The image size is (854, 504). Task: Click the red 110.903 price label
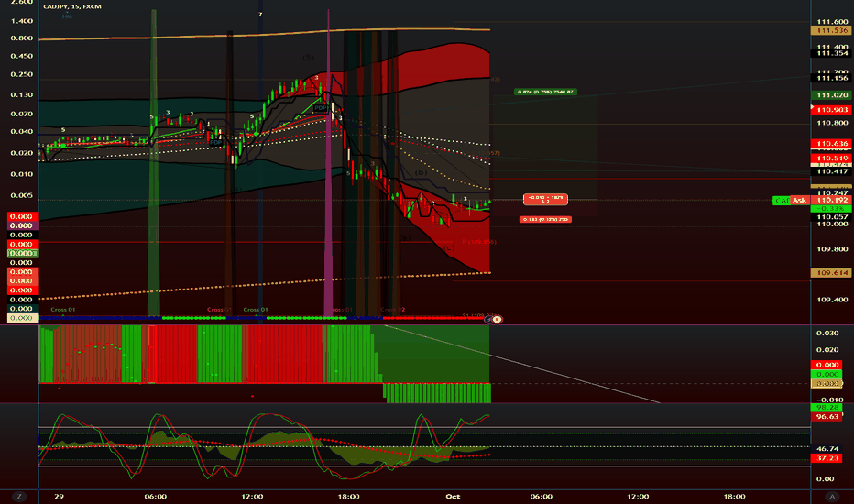coord(831,110)
